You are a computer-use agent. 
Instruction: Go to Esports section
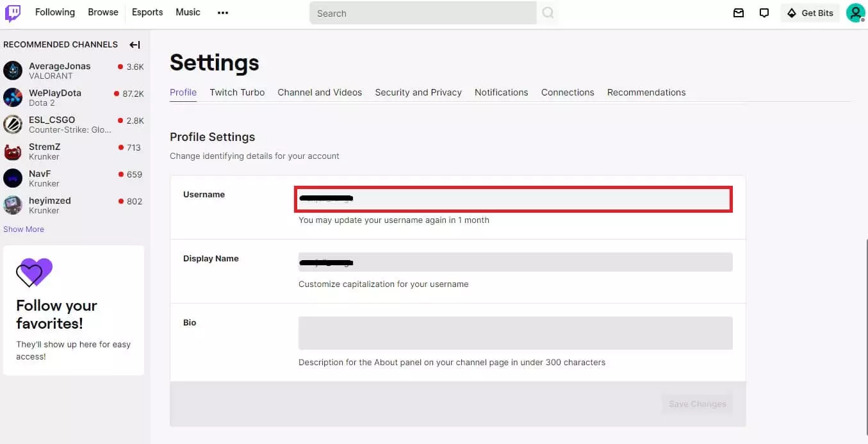click(147, 12)
